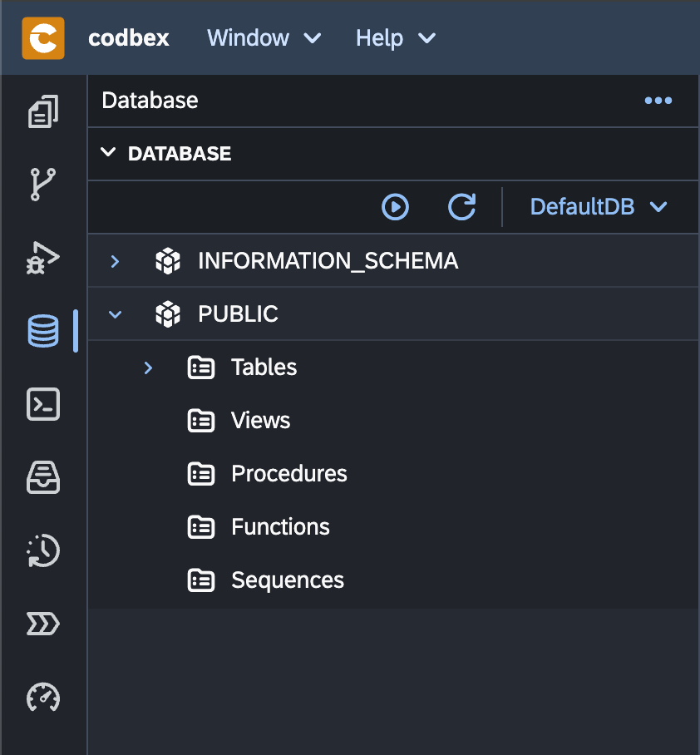The image size is (700, 755).
Task: Click the Functions folder icon
Action: [x=200, y=527]
